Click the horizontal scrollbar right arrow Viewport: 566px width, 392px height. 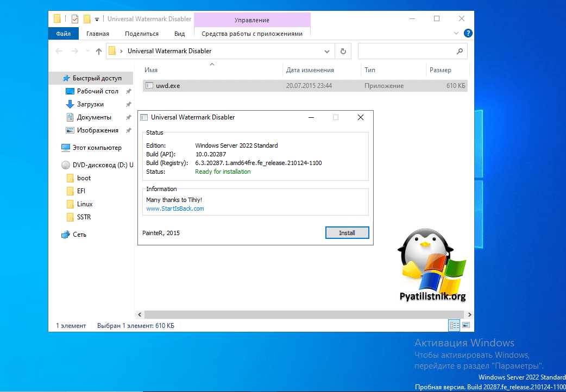[x=469, y=314]
